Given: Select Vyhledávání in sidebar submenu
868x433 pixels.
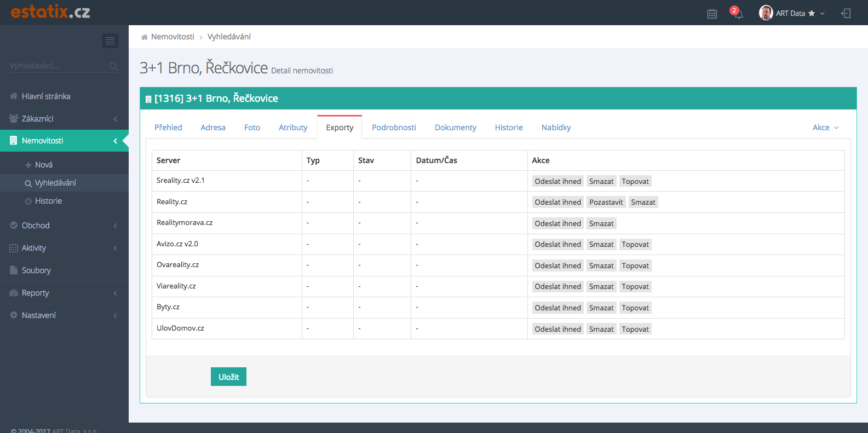Looking at the screenshot, I should tap(64, 183).
